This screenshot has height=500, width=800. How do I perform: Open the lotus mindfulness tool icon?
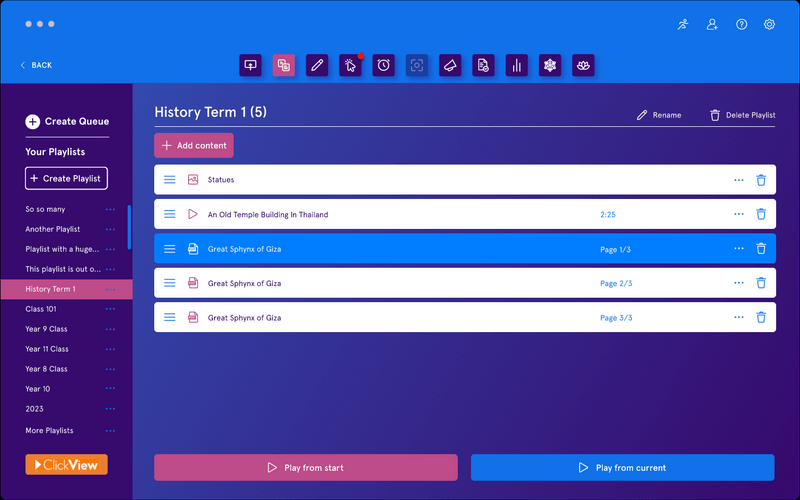click(x=583, y=65)
